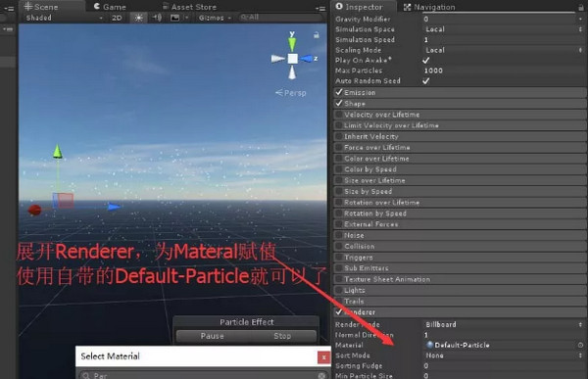Close the Select Material window

323,357
